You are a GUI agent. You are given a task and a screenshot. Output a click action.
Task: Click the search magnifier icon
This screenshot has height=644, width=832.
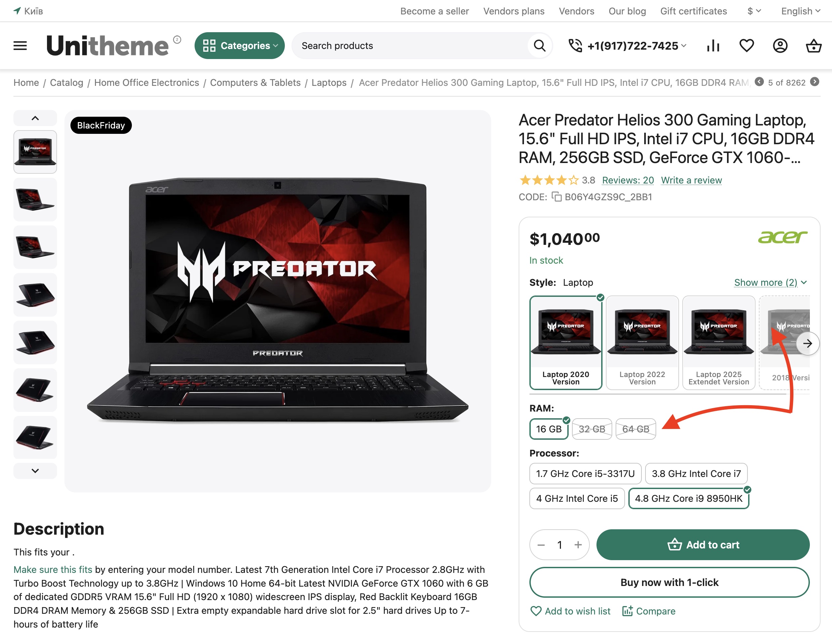539,46
